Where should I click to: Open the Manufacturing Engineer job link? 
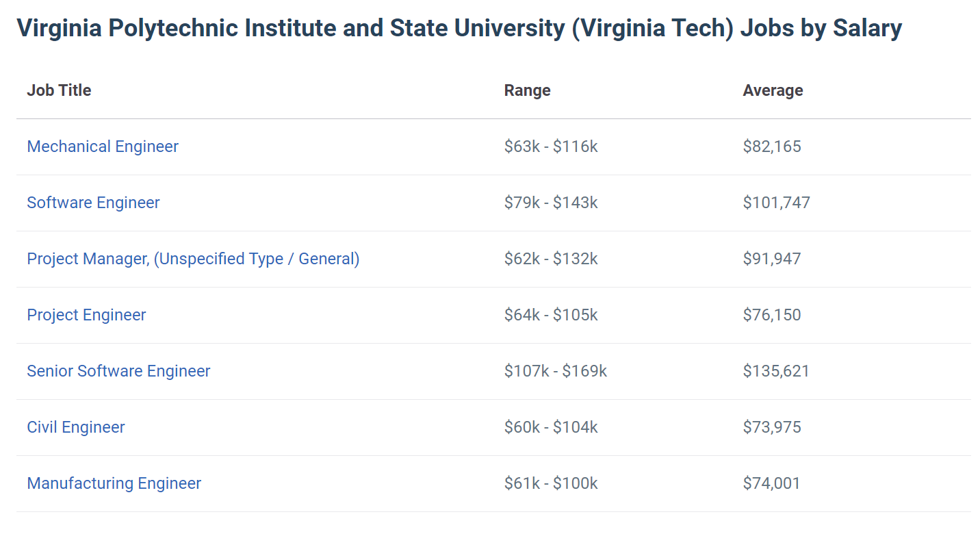[x=114, y=483]
